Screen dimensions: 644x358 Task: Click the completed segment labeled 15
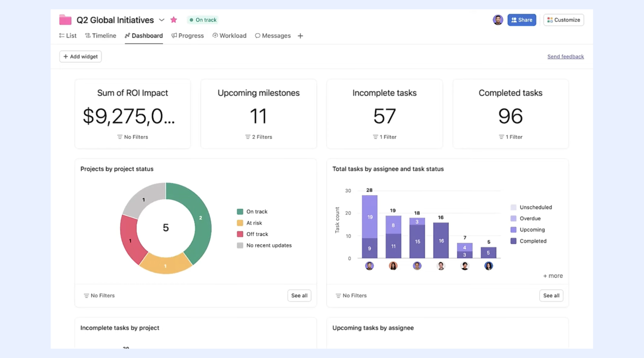417,241
